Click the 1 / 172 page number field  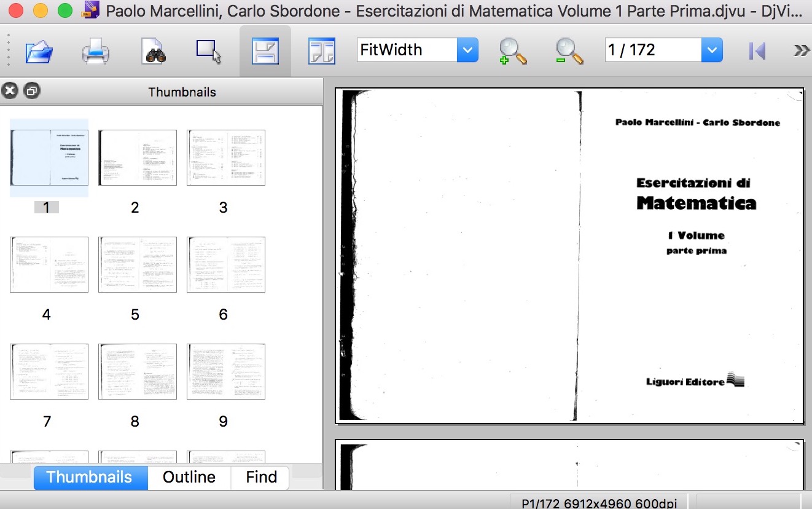(653, 50)
